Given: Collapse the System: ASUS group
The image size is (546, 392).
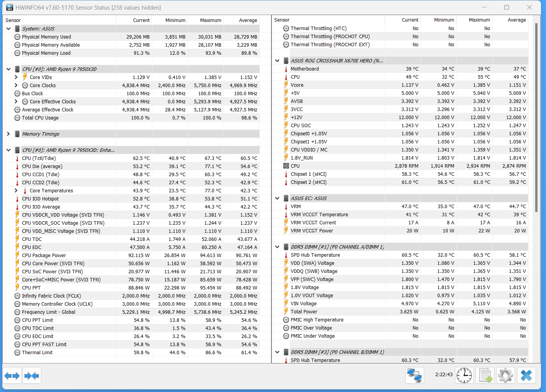Looking at the screenshot, I should [x=8, y=29].
